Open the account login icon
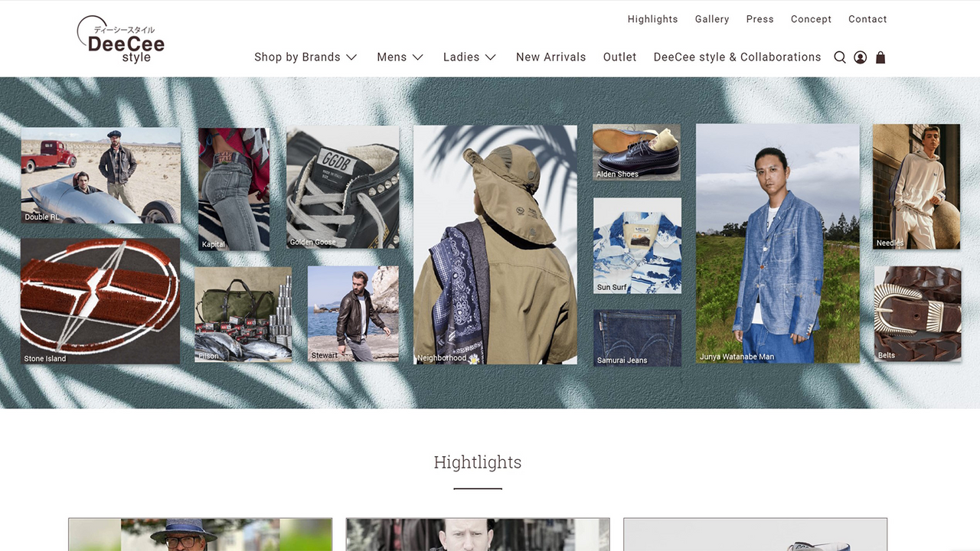The width and height of the screenshot is (980, 551). click(861, 57)
